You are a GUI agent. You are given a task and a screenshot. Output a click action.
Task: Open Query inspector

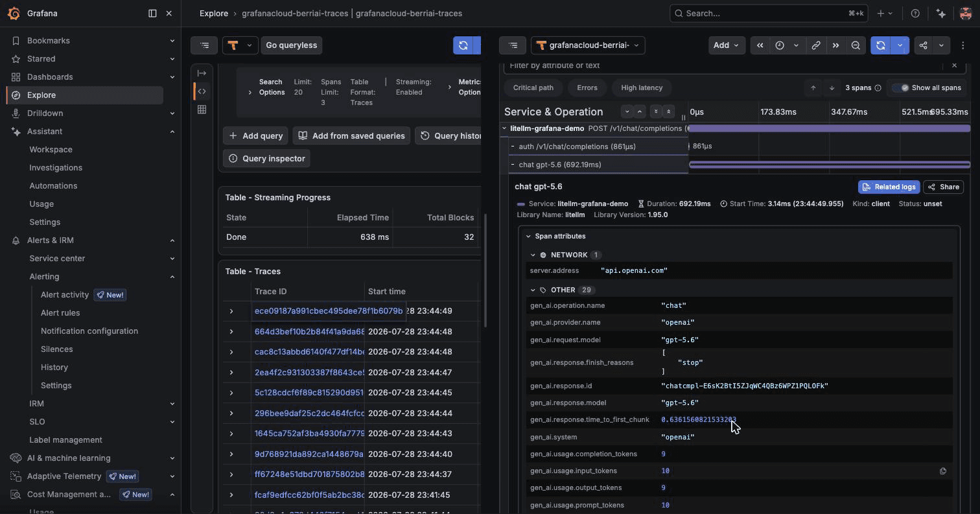point(266,159)
